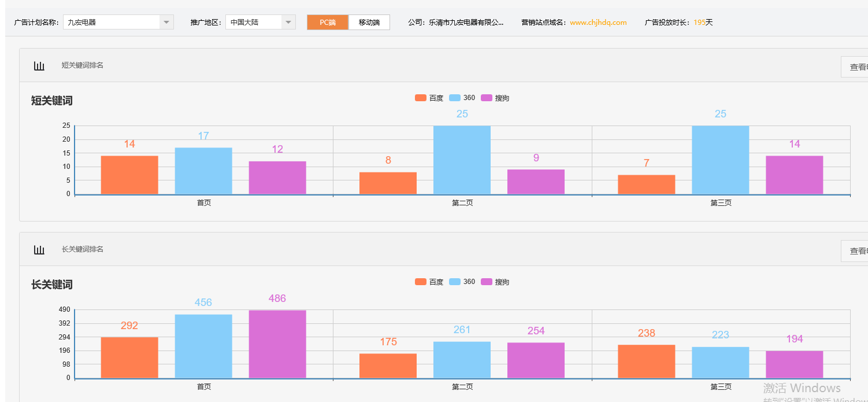
Task: Click the bar chart icon beside 长关键词排名
Action: click(x=39, y=249)
